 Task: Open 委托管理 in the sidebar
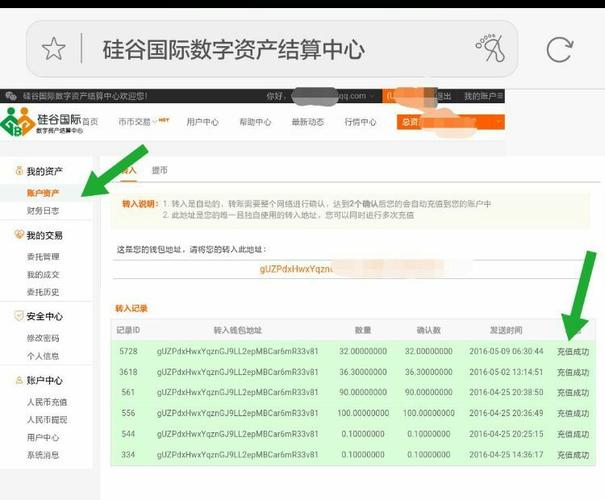[x=43, y=257]
